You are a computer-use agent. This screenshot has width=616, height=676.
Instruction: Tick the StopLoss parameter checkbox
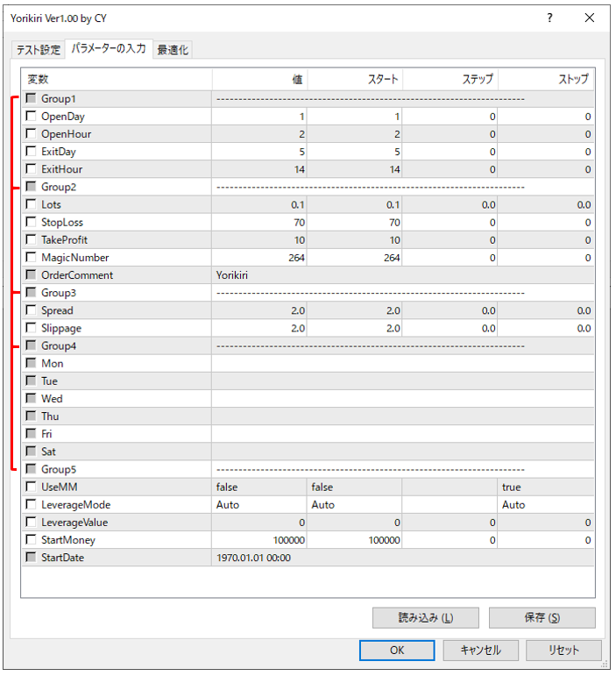32,223
